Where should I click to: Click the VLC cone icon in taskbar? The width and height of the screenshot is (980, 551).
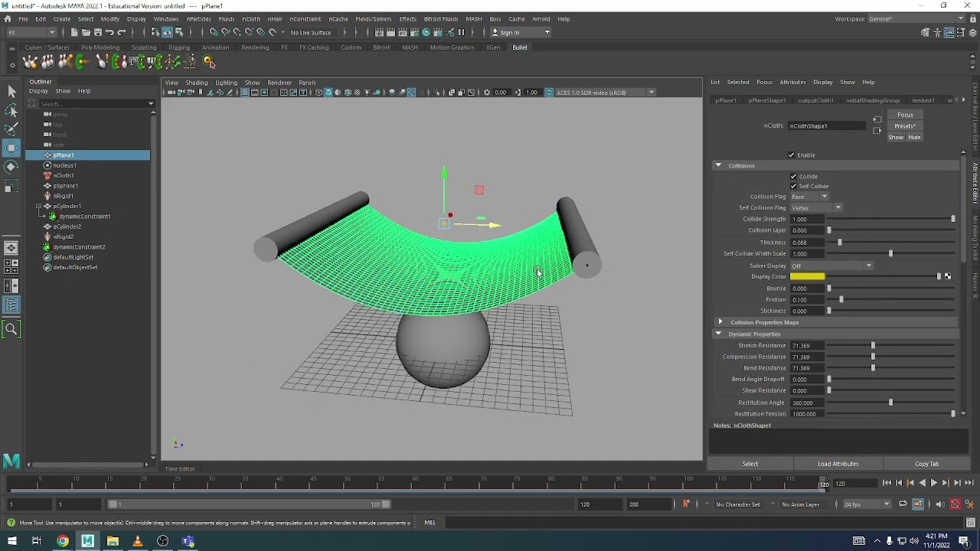click(138, 541)
